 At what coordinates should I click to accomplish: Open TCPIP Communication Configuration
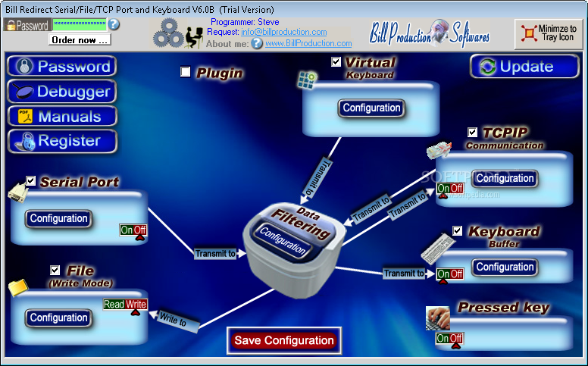(505, 179)
